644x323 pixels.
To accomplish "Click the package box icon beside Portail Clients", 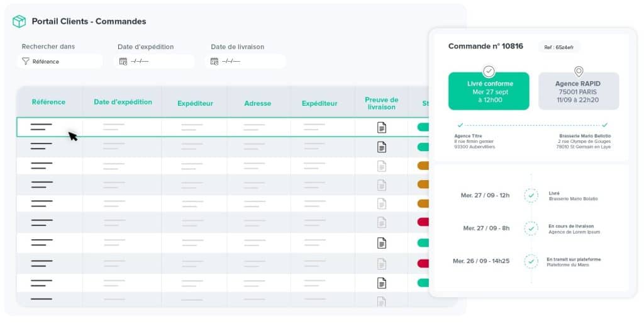I will coord(19,21).
